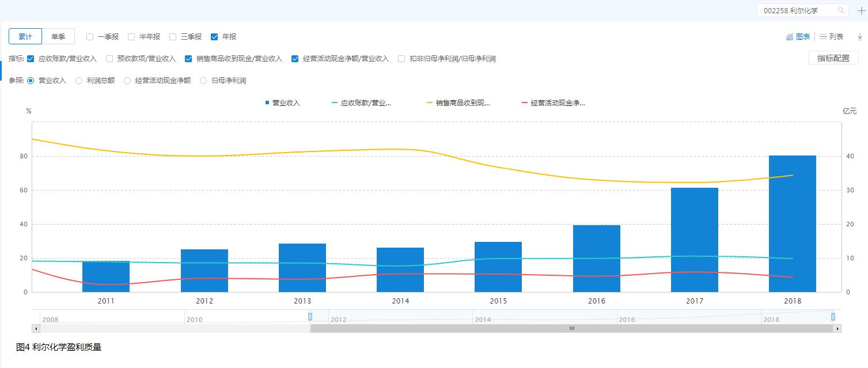
Task: Click the 2012 revenue bar
Action: (x=204, y=271)
